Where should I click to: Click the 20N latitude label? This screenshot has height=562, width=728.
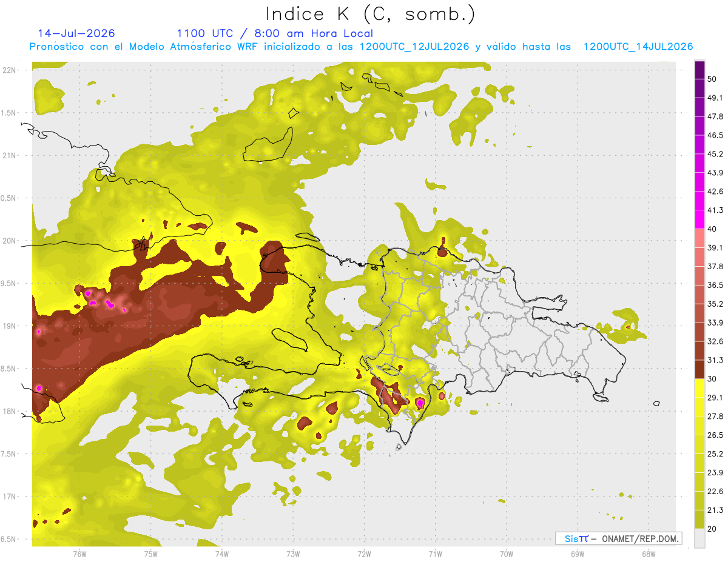pyautogui.click(x=9, y=241)
